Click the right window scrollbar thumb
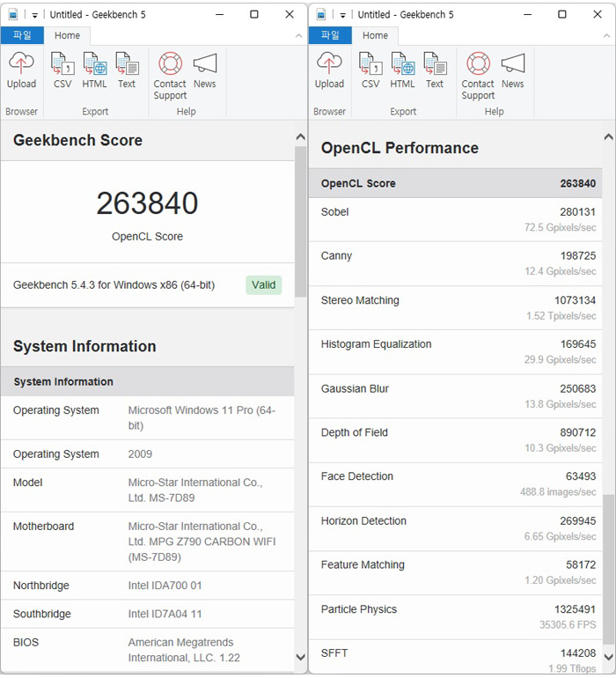This screenshot has width=616, height=678. (608, 569)
